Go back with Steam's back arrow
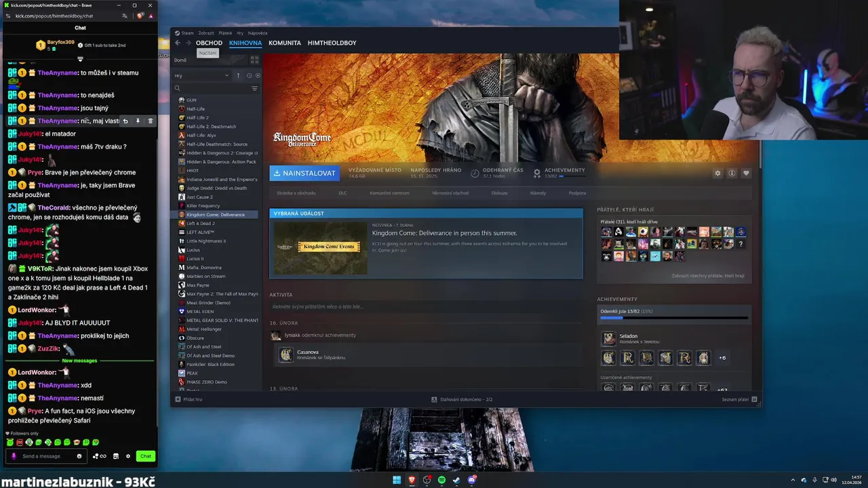Screen dimensions: 868x488 178,43
